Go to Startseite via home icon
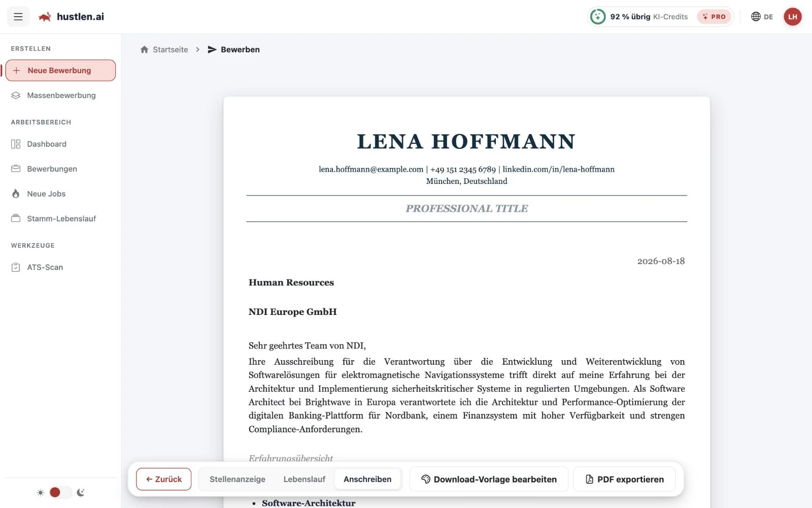This screenshot has width=812, height=508. pyautogui.click(x=145, y=49)
